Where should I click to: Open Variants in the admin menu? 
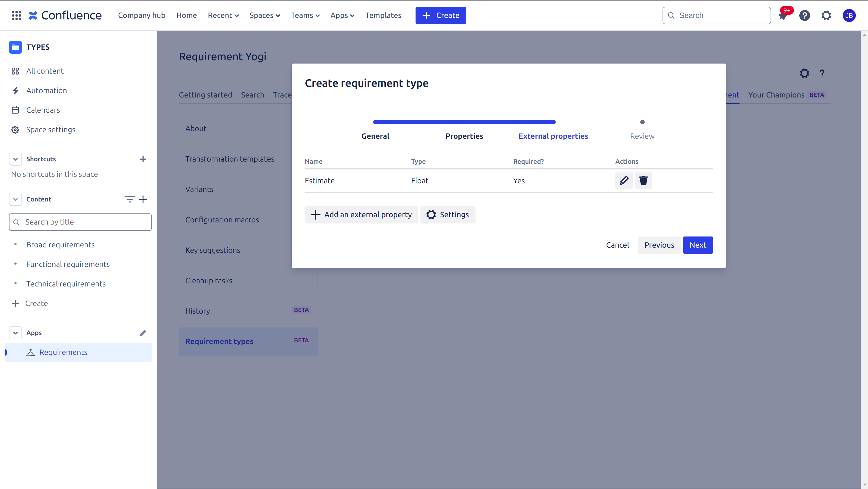[x=199, y=190]
